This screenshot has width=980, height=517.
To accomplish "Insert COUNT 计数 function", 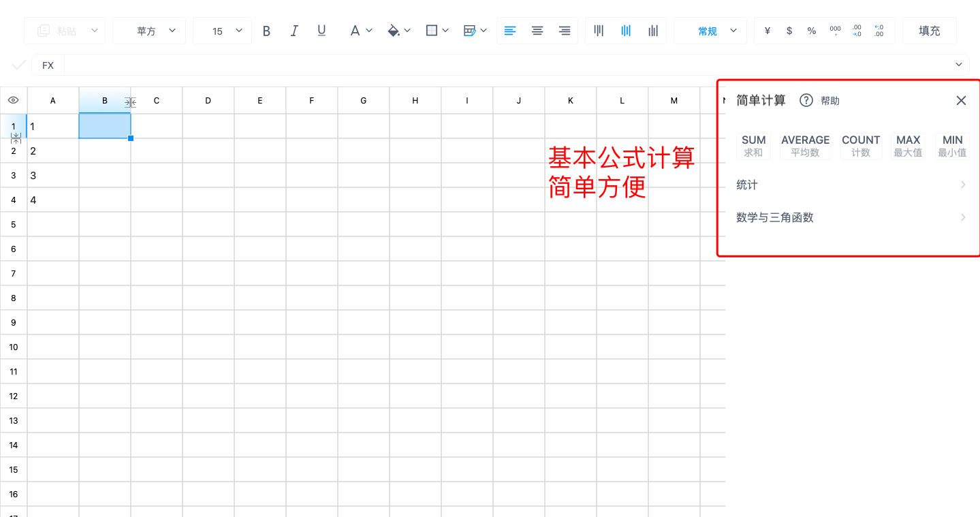I will pyautogui.click(x=861, y=146).
